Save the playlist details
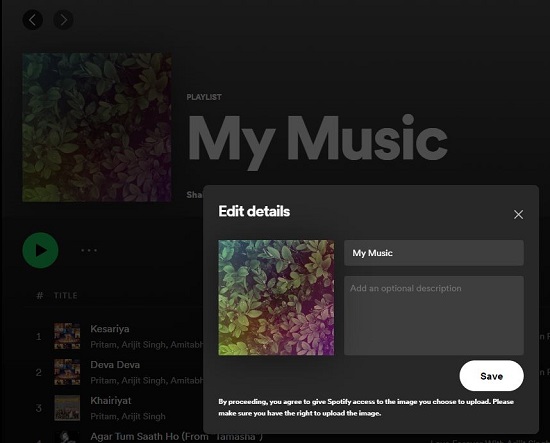This screenshot has width=550, height=443. click(491, 376)
